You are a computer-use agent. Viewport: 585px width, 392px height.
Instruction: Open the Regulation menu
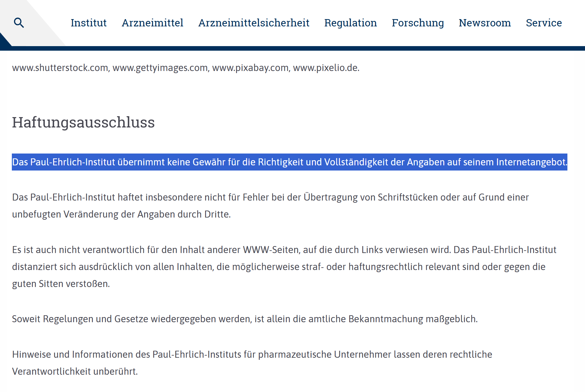pos(350,23)
